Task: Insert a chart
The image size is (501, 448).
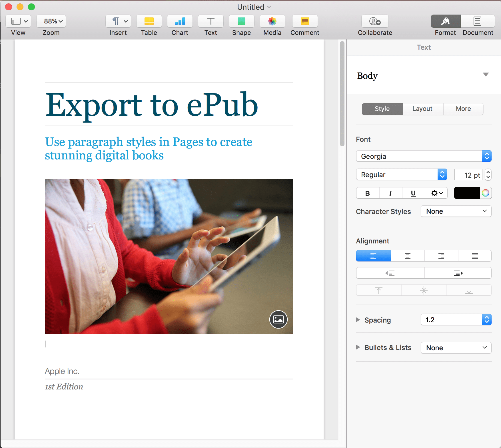Action: (180, 21)
